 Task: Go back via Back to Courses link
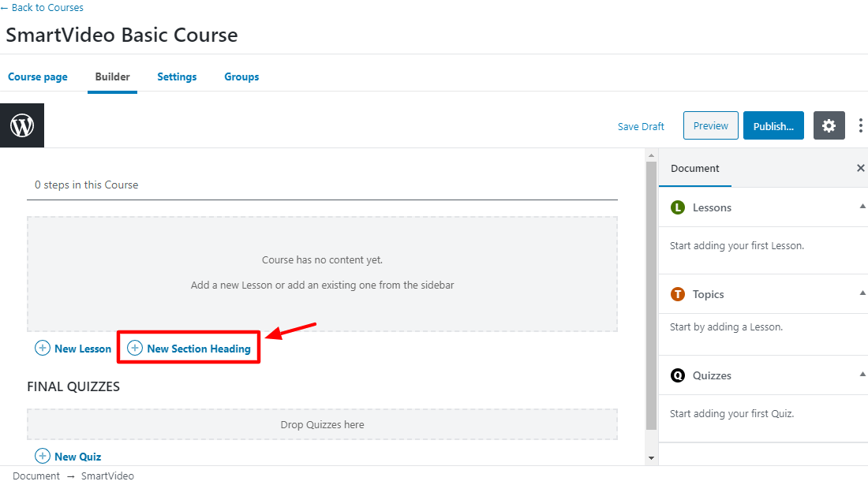(43, 8)
